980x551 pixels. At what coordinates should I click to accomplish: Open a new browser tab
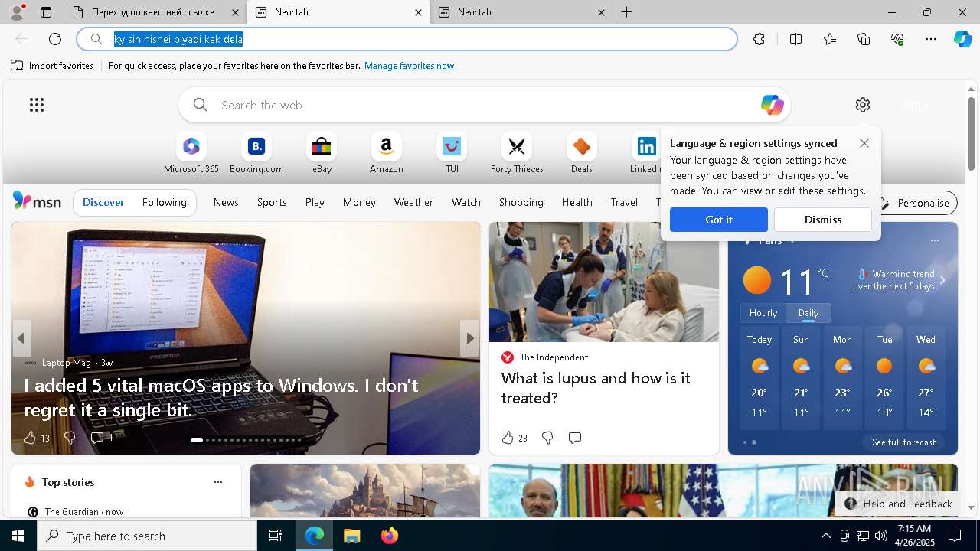626,12
